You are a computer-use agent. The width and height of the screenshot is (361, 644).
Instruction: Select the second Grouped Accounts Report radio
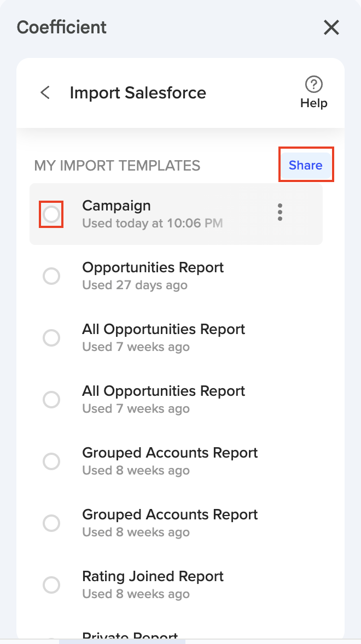click(51, 523)
